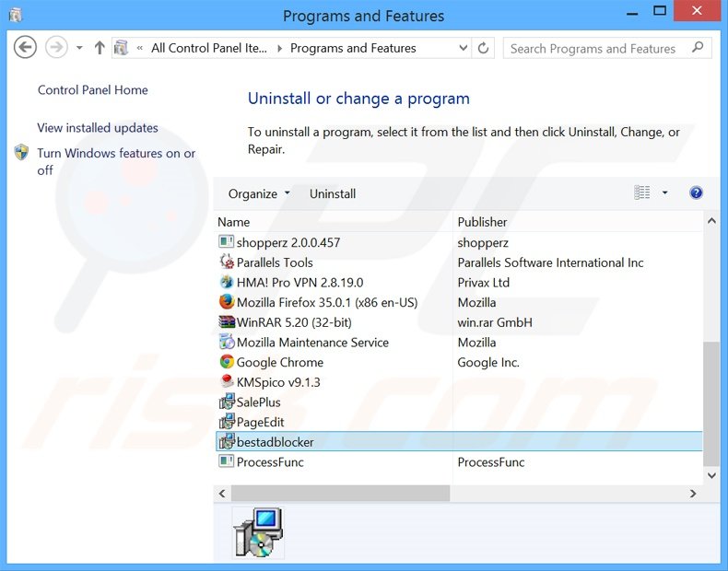Click the HMA! Pro VPN icon
The width and height of the screenshot is (728, 571).
[x=227, y=282]
